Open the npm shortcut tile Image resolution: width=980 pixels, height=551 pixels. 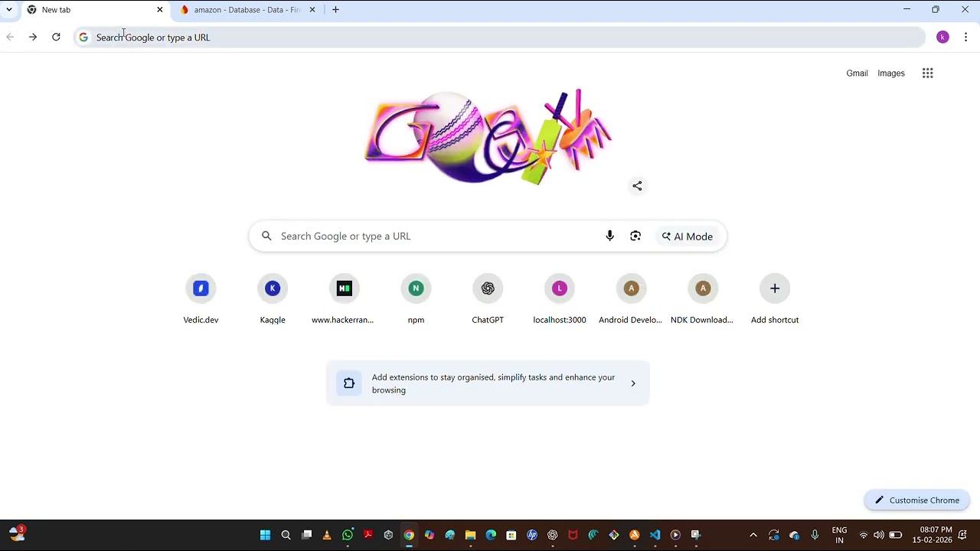(x=416, y=299)
